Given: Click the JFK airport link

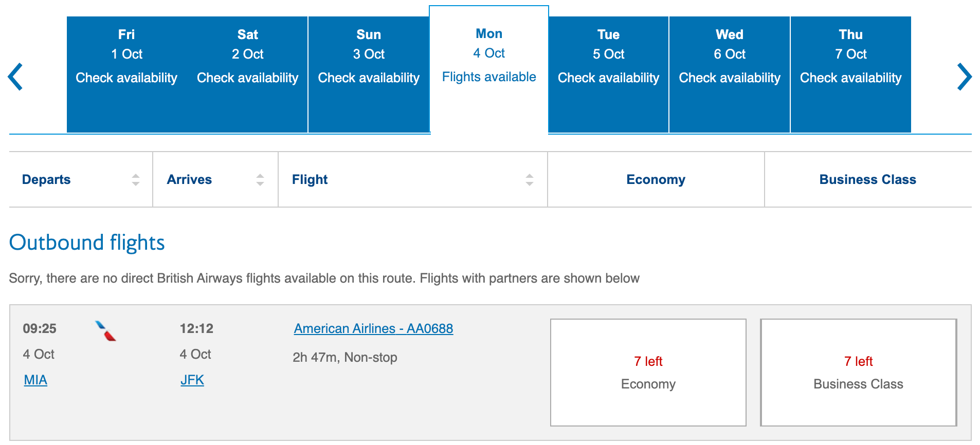Looking at the screenshot, I should click(x=192, y=380).
